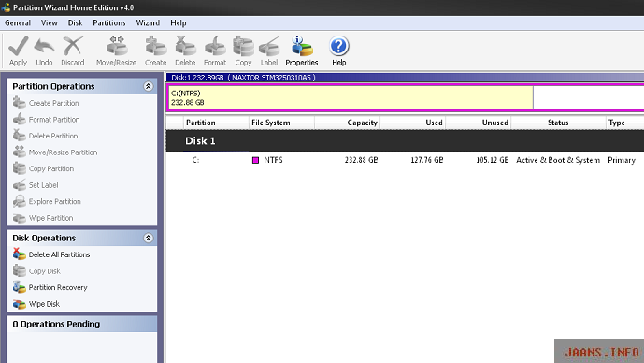Click the Explore Partition link
Screen dimensions: 644x363
point(54,201)
